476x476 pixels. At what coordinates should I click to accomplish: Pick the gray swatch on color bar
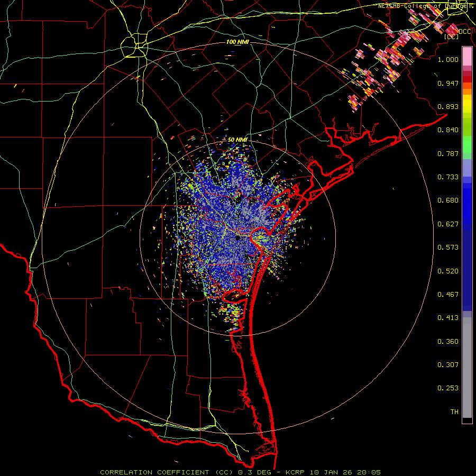[467, 368]
